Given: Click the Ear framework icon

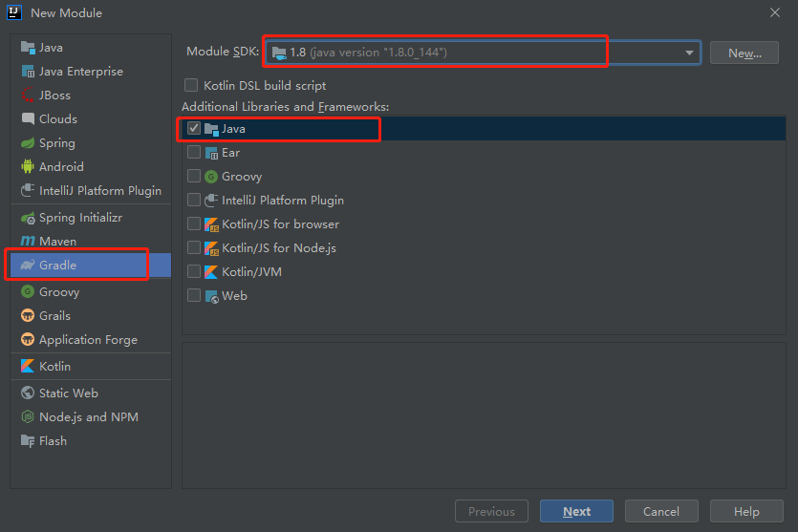Looking at the screenshot, I should (211, 153).
